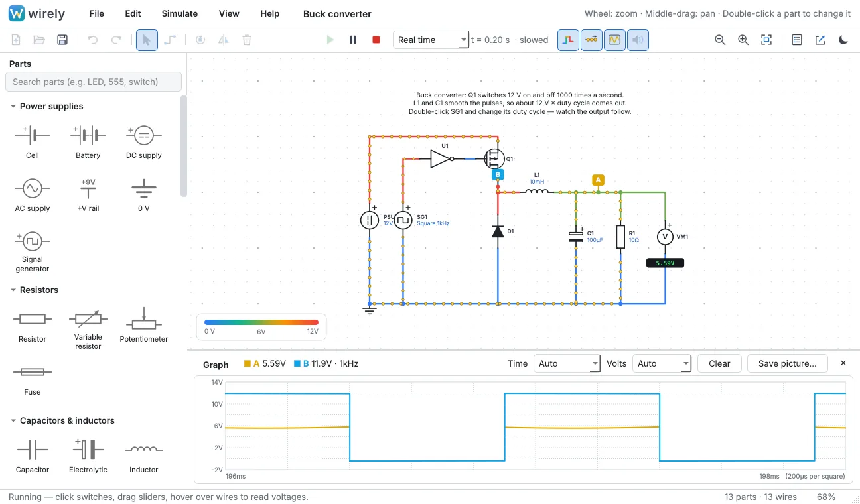The width and height of the screenshot is (860, 504).
Task: Zoom in with the magnifier plus icon
Action: click(743, 40)
